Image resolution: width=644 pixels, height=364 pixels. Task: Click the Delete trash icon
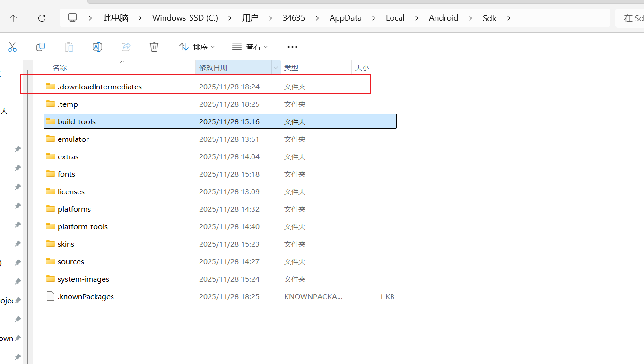point(154,47)
